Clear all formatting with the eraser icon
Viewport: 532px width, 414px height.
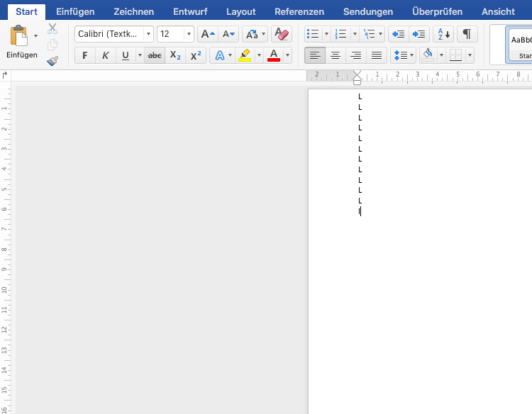[282, 34]
